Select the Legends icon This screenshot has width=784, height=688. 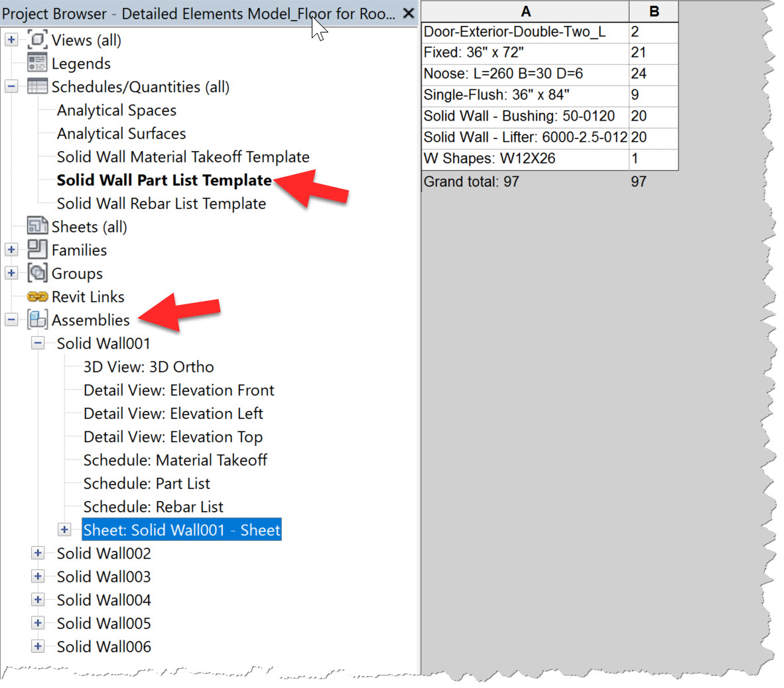pyautogui.click(x=38, y=63)
